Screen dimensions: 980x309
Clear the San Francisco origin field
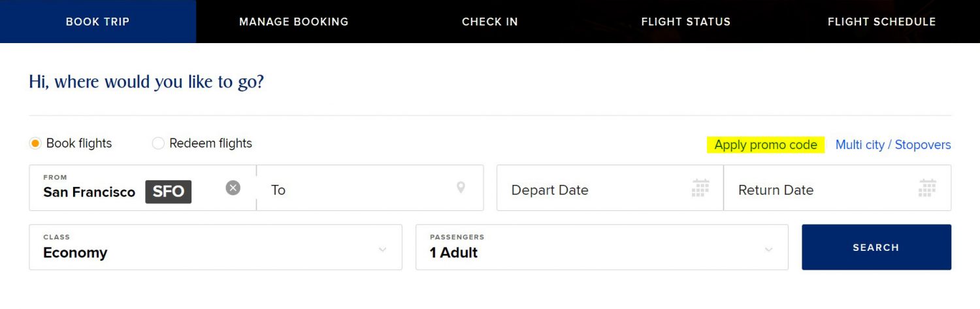click(x=233, y=188)
